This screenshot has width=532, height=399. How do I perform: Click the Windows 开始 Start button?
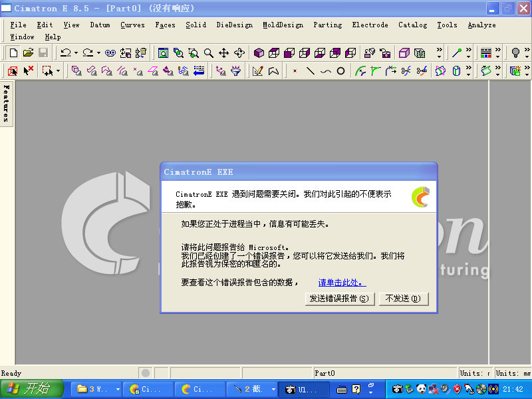(x=32, y=388)
